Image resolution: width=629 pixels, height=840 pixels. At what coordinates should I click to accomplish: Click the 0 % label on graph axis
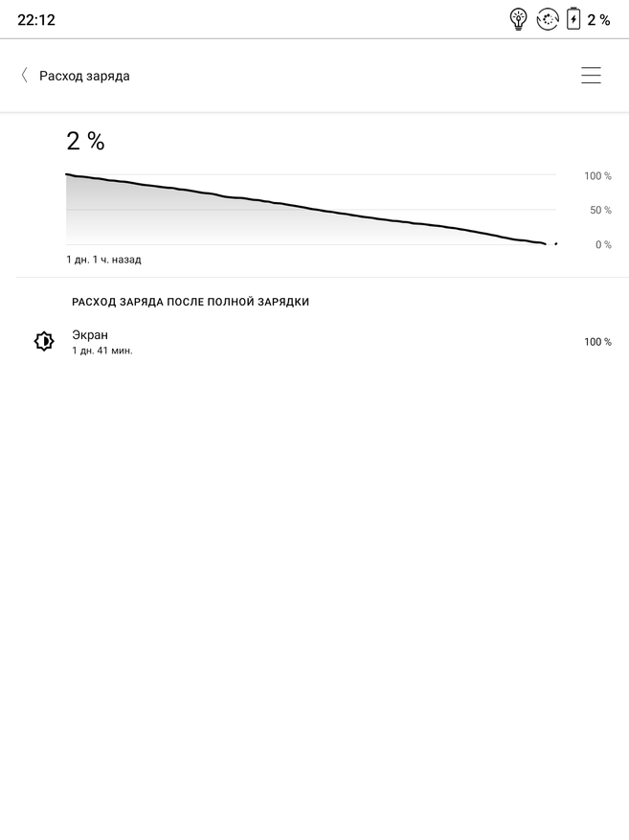(x=603, y=245)
